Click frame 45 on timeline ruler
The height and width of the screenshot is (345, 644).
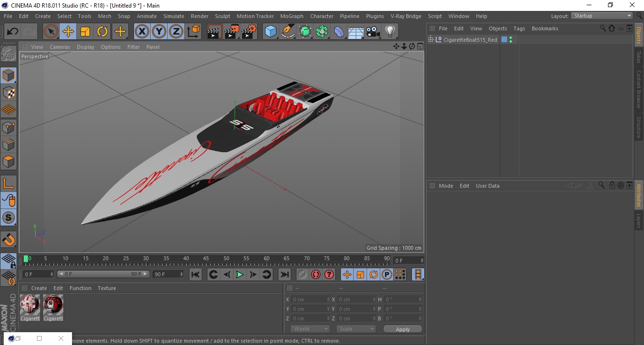[x=206, y=260]
